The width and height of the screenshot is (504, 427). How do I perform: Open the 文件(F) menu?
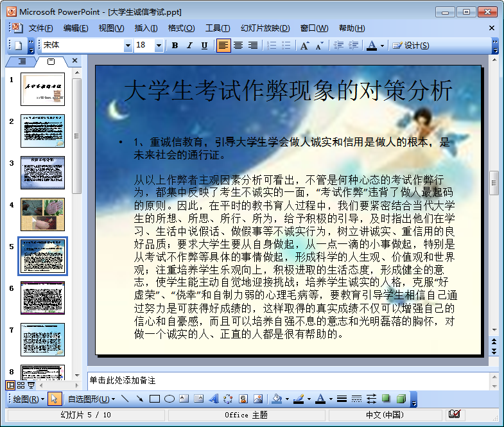[x=40, y=28]
